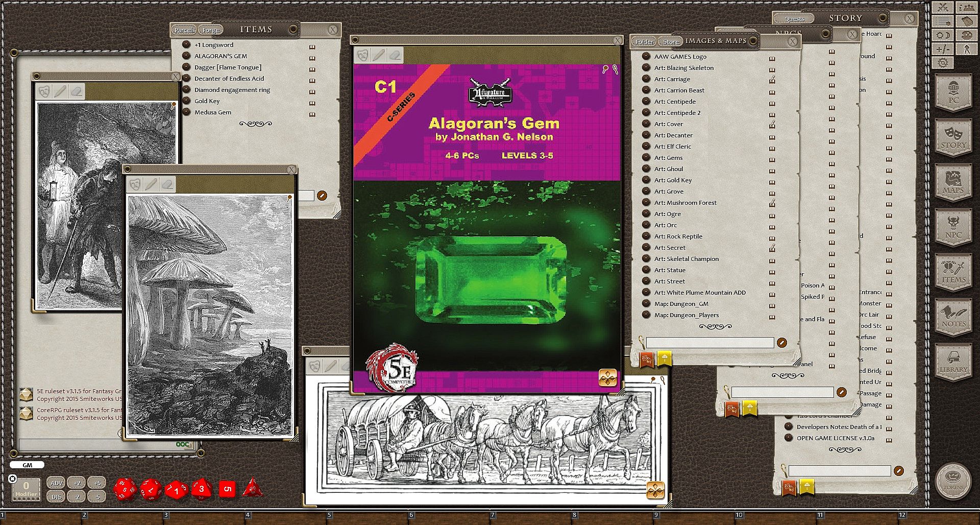Open the Decanter of Endless Acid item
Image resolution: width=980 pixels, height=525 pixels.
pos(229,79)
